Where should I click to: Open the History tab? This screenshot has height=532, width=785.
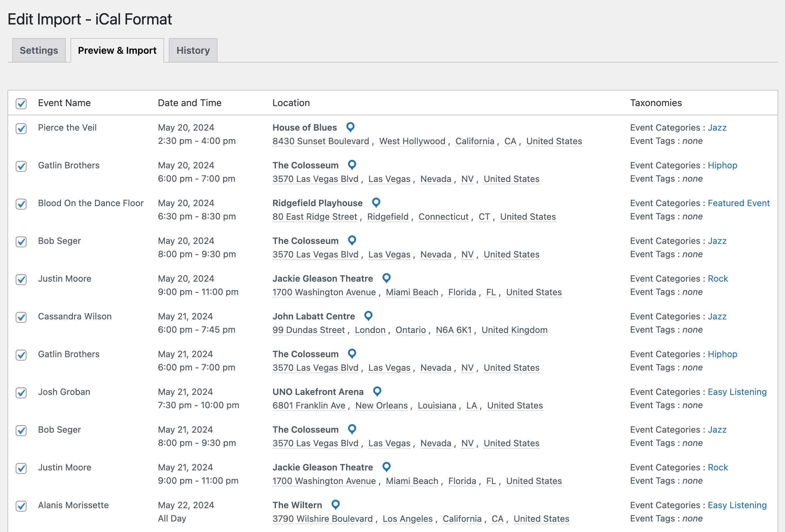(x=193, y=50)
